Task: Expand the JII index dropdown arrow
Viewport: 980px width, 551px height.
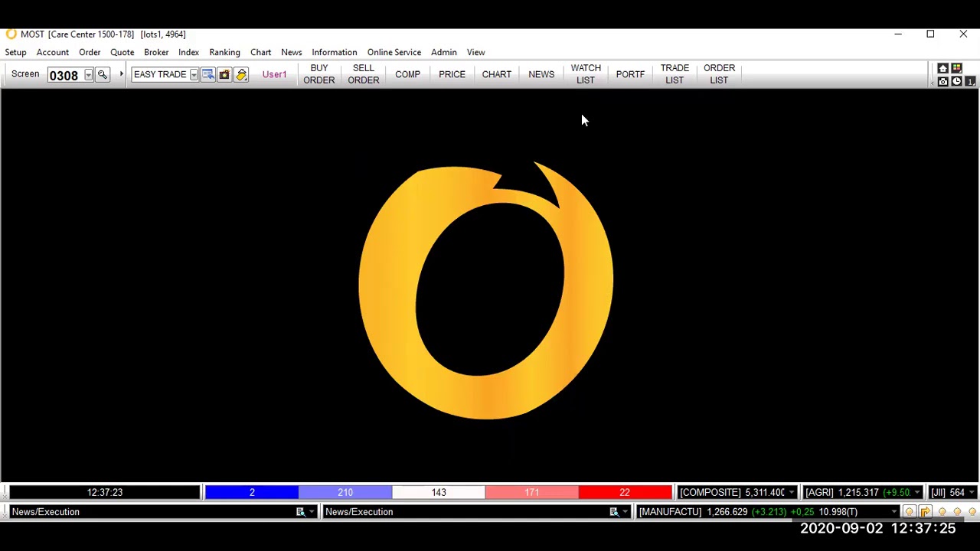Action: (x=971, y=493)
